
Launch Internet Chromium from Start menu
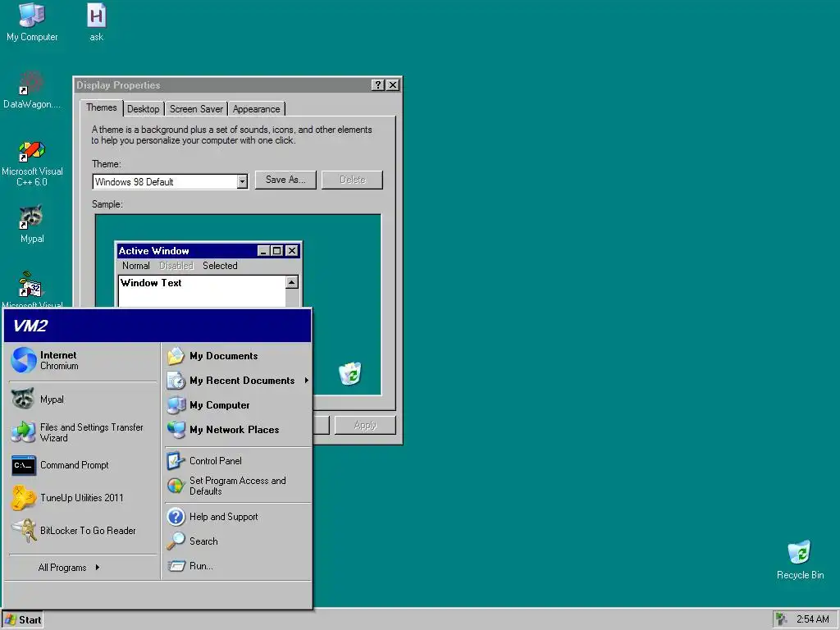(x=83, y=360)
